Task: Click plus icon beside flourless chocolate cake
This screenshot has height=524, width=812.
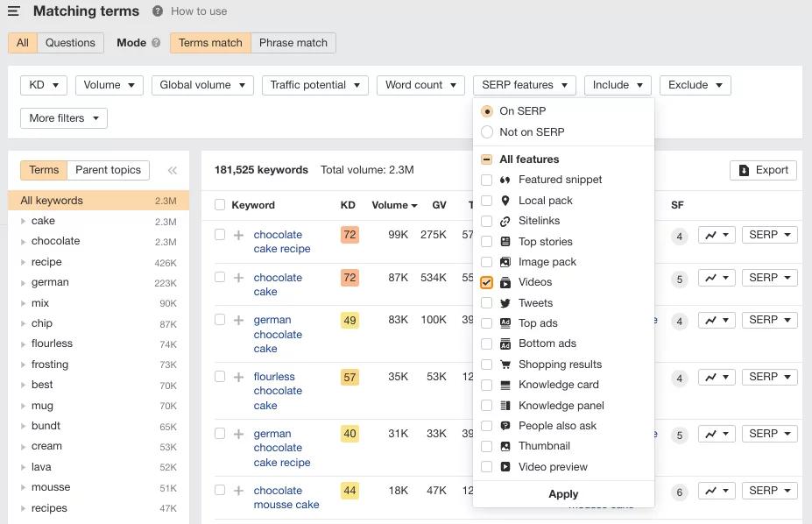Action: 239,377
